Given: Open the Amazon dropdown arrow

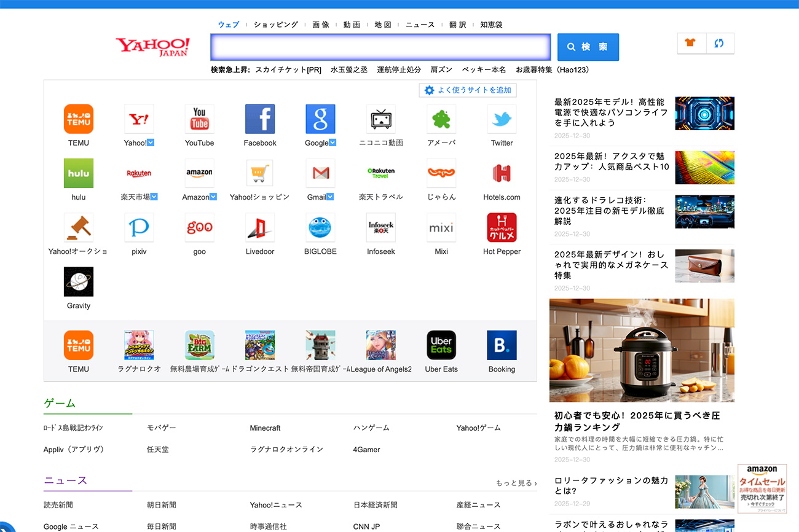Looking at the screenshot, I should point(213,197).
